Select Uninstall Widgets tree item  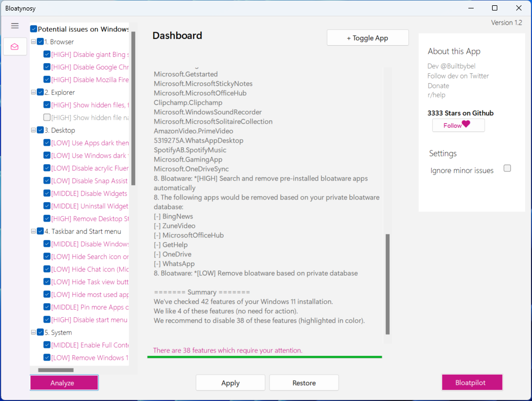point(90,206)
